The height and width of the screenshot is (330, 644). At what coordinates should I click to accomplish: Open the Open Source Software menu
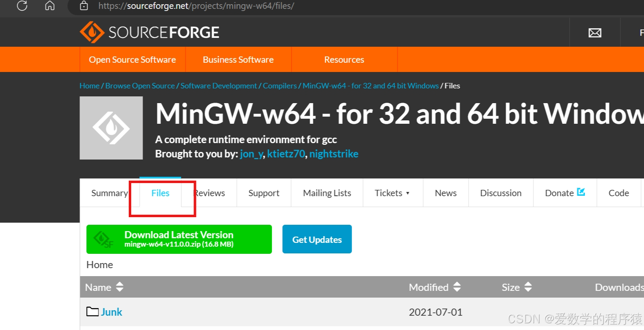click(133, 60)
